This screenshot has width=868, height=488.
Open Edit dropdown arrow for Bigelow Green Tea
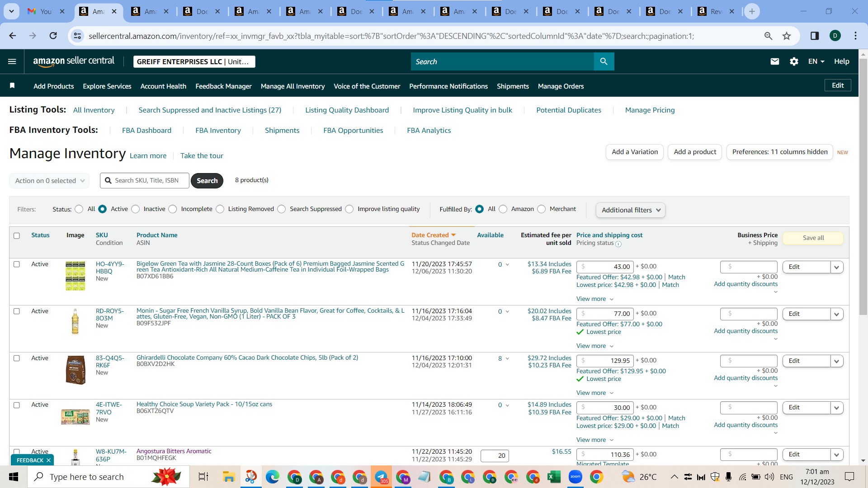coord(837,267)
